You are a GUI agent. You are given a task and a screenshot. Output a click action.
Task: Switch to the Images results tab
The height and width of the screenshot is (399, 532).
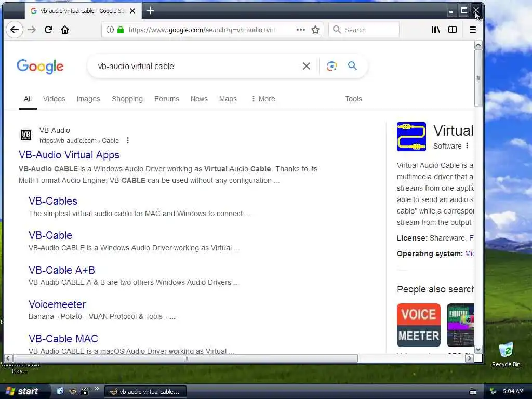[88, 99]
